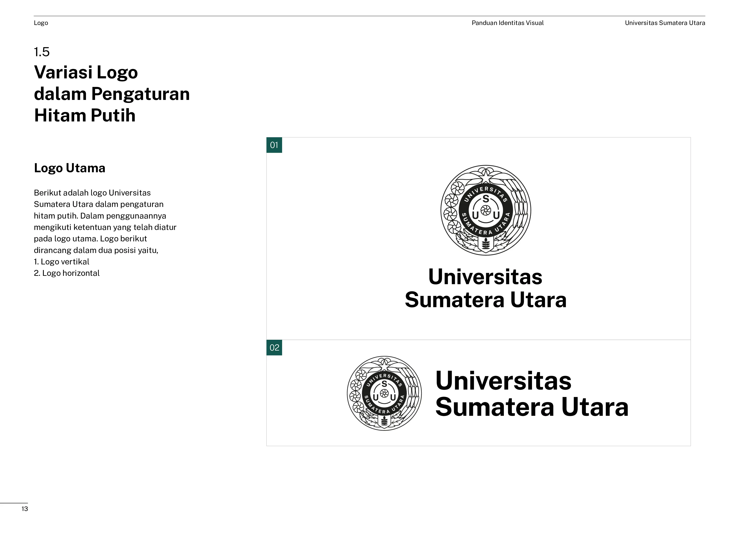
Task: Click the star atop the vertical emblem
Action: click(486, 178)
